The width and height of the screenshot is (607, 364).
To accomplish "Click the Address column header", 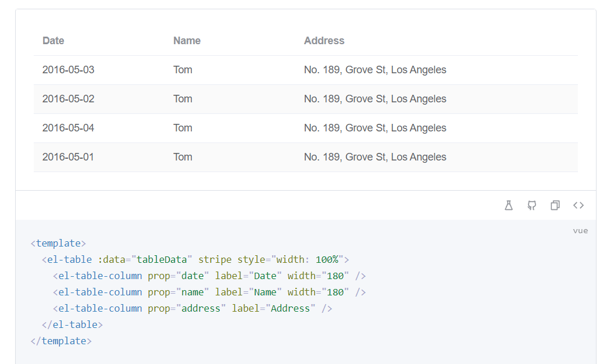I will (x=324, y=41).
